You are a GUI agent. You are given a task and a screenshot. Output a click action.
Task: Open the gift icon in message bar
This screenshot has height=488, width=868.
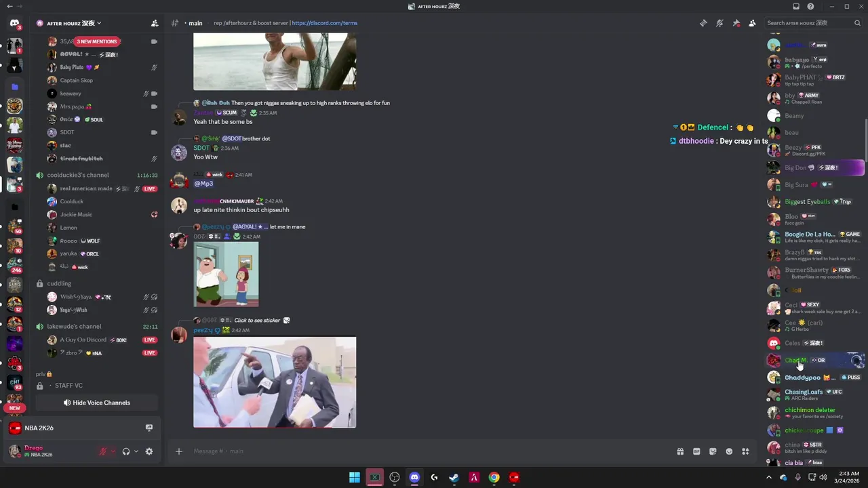(680, 451)
